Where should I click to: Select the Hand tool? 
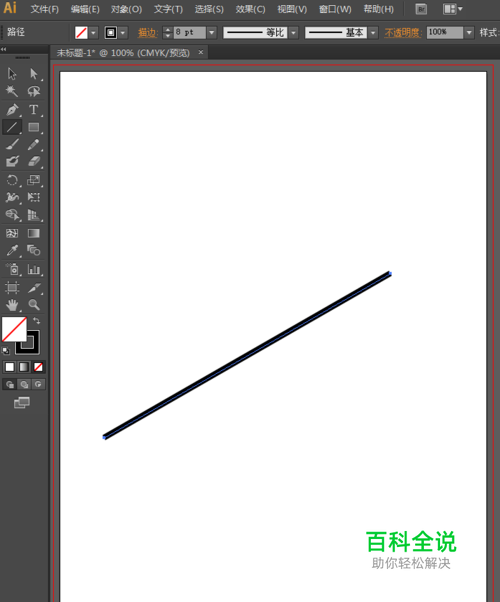click(x=12, y=305)
